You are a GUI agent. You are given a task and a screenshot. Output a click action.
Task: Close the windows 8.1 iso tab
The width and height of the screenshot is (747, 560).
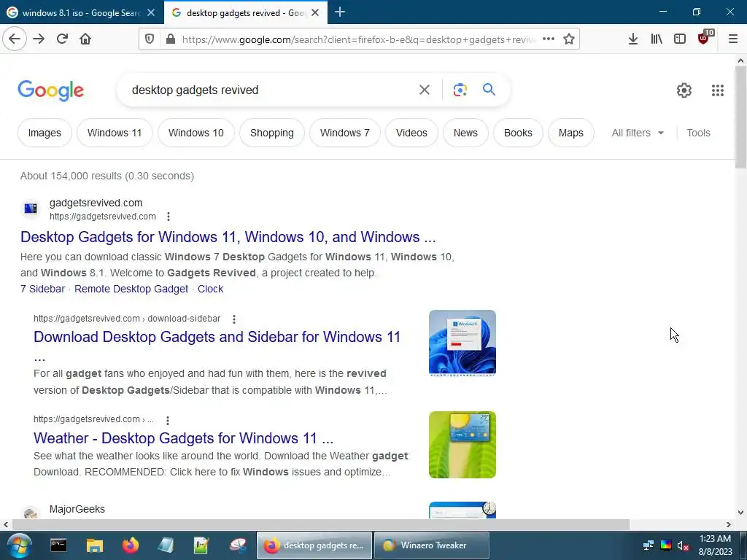point(151,13)
